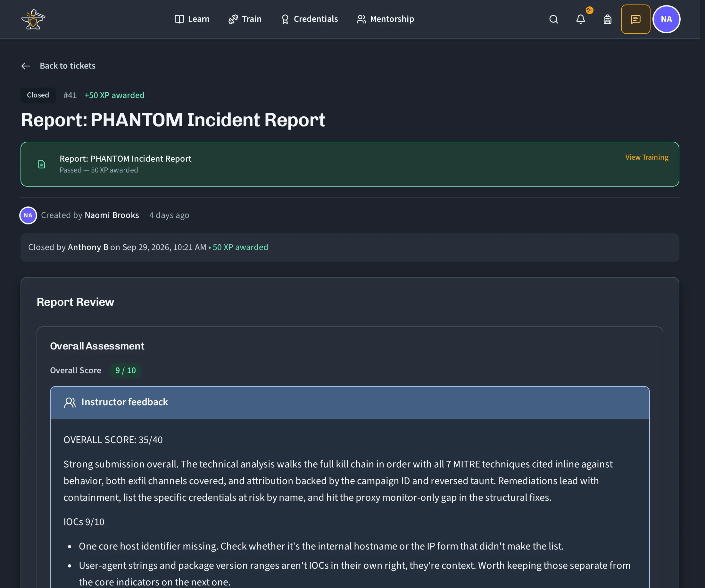Click the Closed status badge

[38, 95]
